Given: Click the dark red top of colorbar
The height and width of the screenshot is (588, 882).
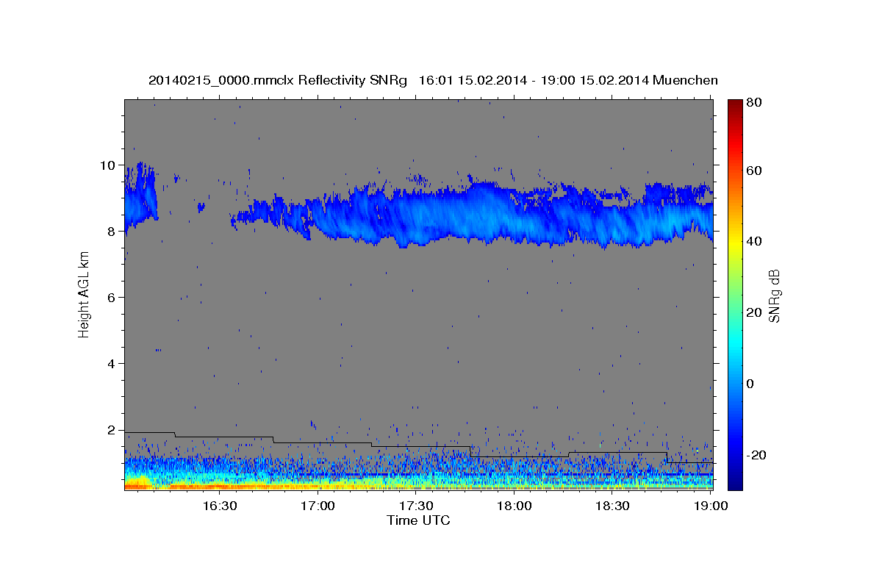Looking at the screenshot, I should click(x=735, y=107).
